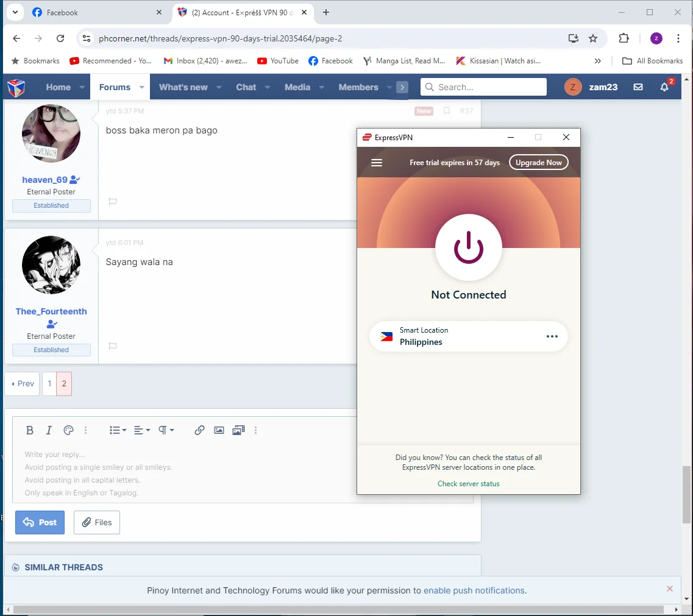Install app icon in address bar
The height and width of the screenshot is (616, 693).
pyautogui.click(x=573, y=38)
